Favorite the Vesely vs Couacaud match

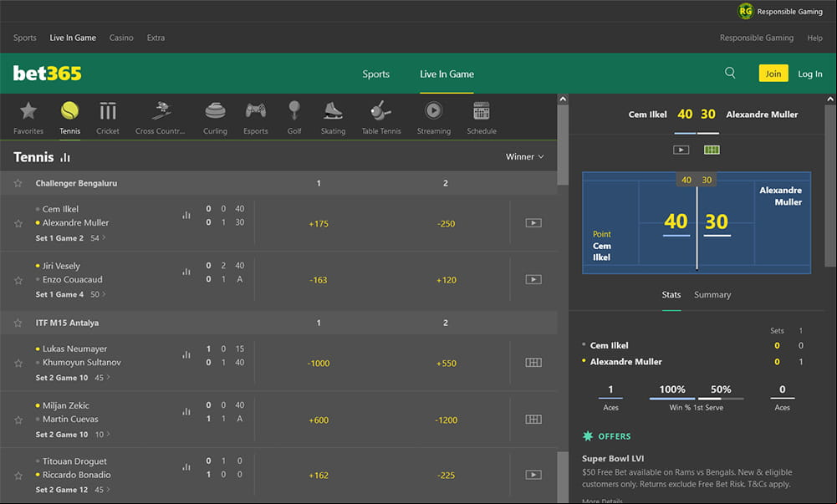(18, 280)
